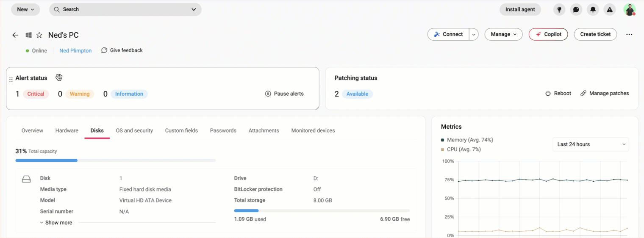Open Ned Plimpton user link
This screenshot has width=644, height=238.
(x=75, y=51)
